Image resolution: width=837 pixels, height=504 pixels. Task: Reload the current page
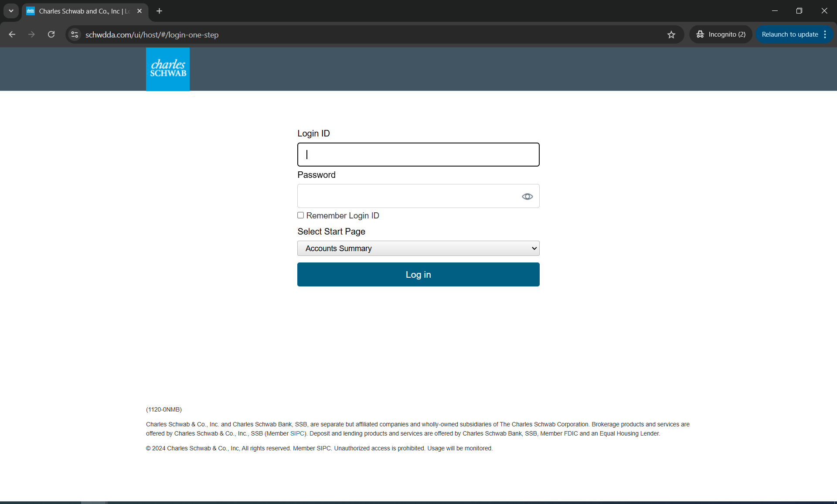point(51,34)
